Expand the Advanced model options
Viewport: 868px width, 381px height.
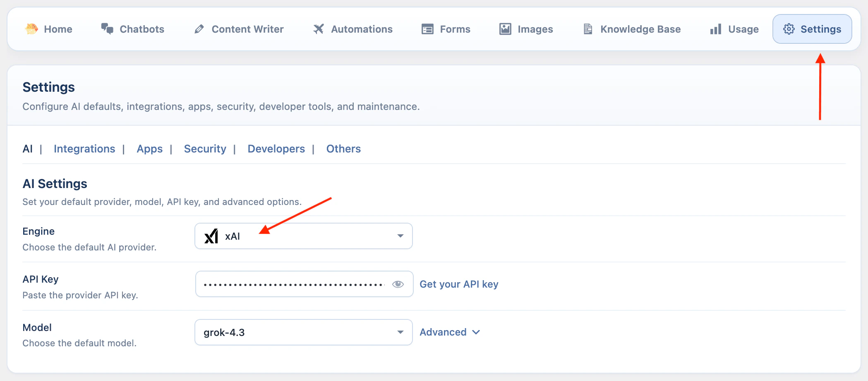[x=450, y=332]
